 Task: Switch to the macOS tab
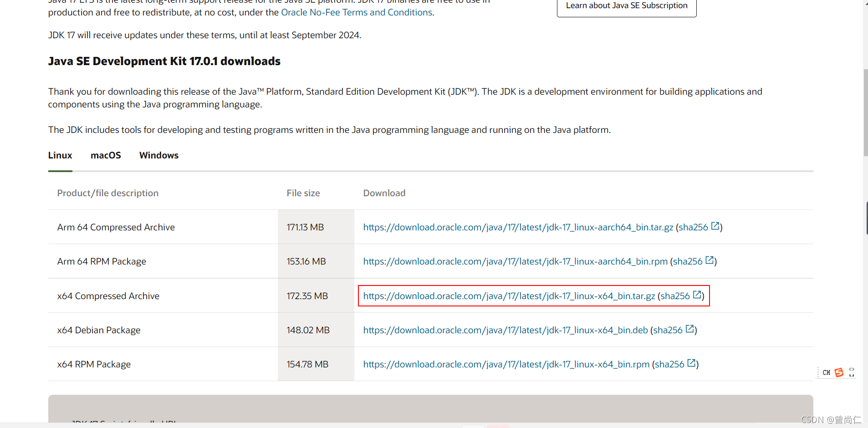[x=106, y=155]
